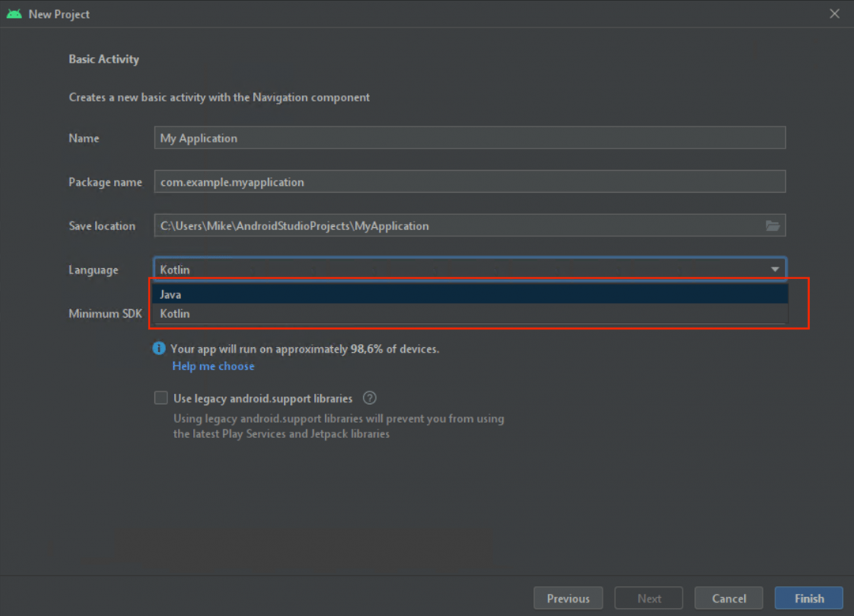Click the help question mark icon
The height and width of the screenshot is (616, 854).
[369, 399]
